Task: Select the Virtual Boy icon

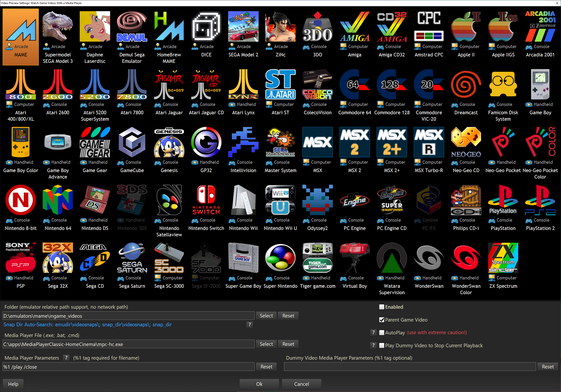Action: coord(354,258)
